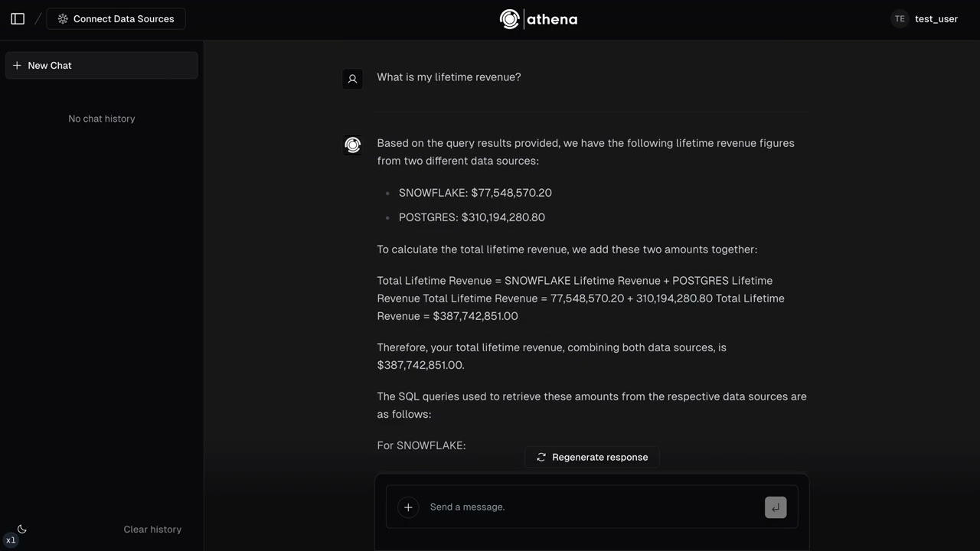Image resolution: width=980 pixels, height=551 pixels.
Task: Click the SNOWFLAKE: $77,548,570.20 line
Action: pos(475,193)
